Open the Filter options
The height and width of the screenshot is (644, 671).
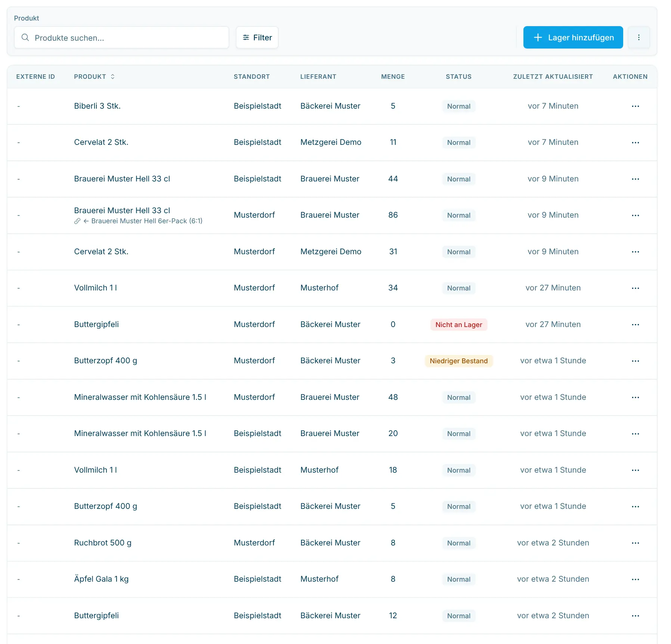coord(257,37)
